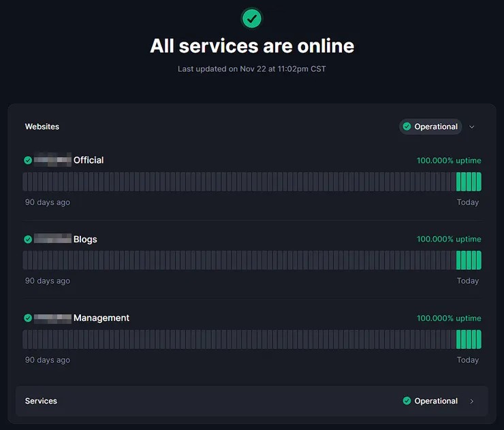Click the last green bar in Management uptime
This screenshot has height=430, width=504.
(479, 340)
